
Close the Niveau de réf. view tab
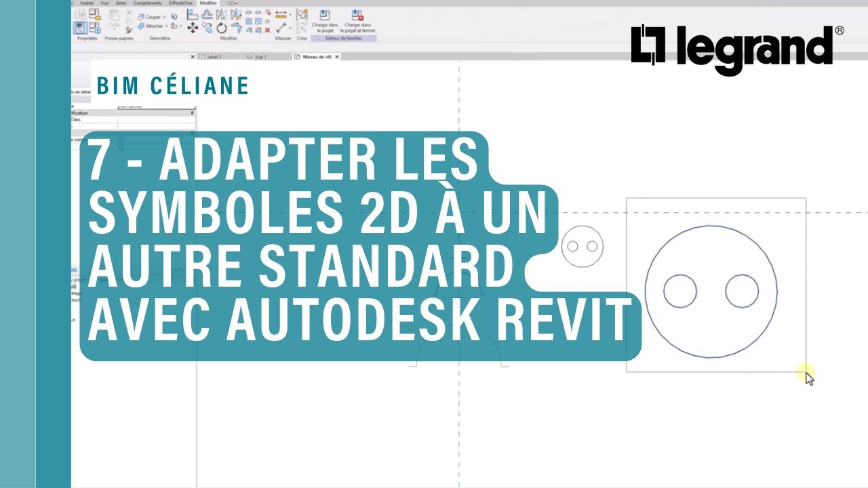[337, 57]
